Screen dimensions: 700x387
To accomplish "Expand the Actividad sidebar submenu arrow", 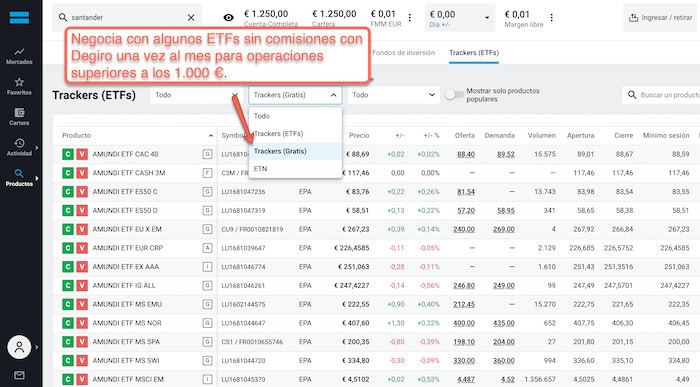I will coord(37,148).
